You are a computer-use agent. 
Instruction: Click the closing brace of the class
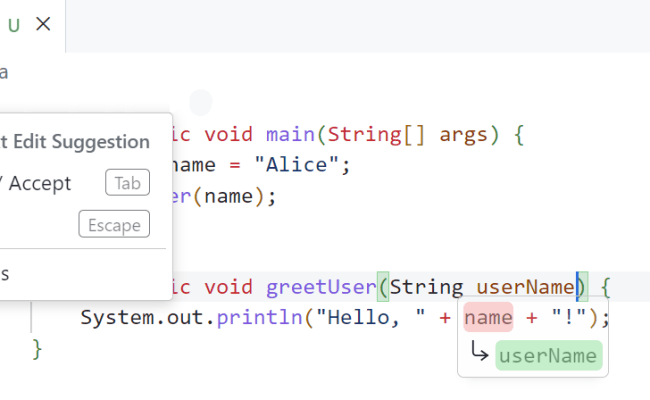pos(37,349)
